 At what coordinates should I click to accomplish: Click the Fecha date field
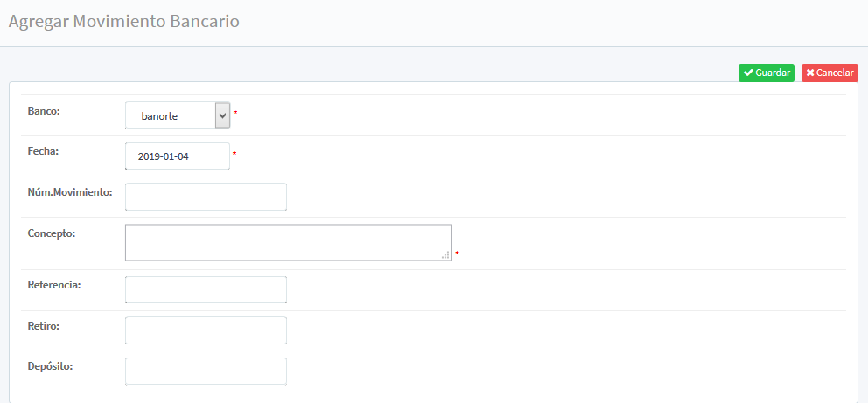coord(178,156)
